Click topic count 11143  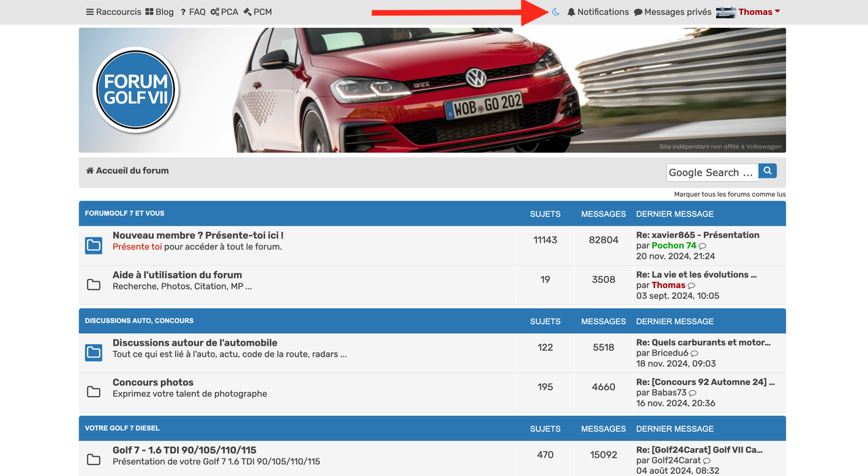(545, 239)
